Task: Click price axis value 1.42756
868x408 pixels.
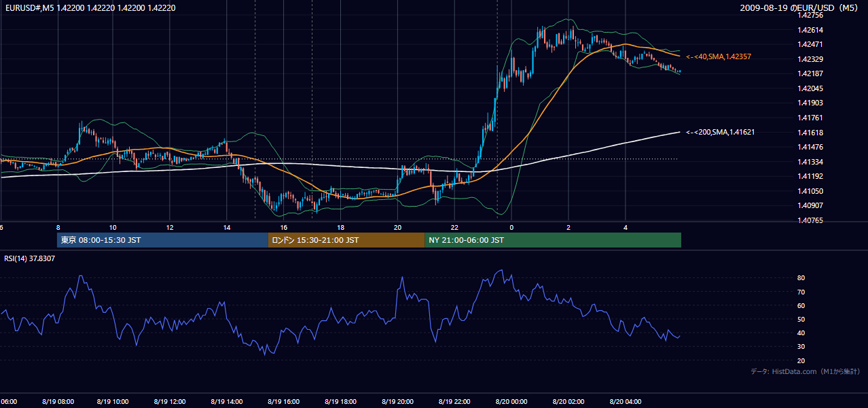Action: coord(811,15)
